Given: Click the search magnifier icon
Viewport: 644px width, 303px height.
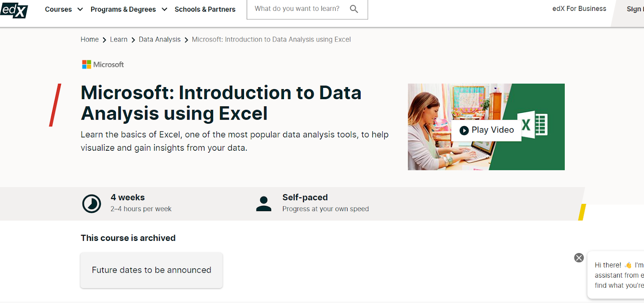Looking at the screenshot, I should tap(354, 8).
